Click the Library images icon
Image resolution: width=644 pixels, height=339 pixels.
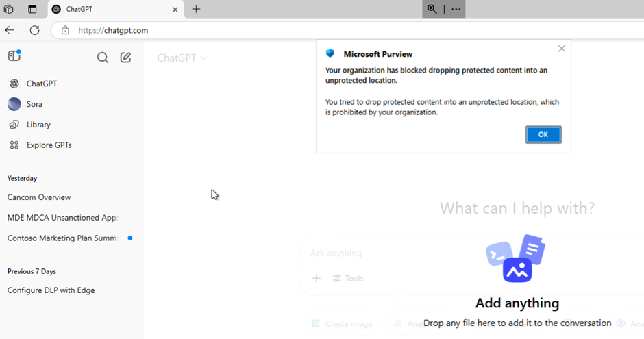[14, 125]
